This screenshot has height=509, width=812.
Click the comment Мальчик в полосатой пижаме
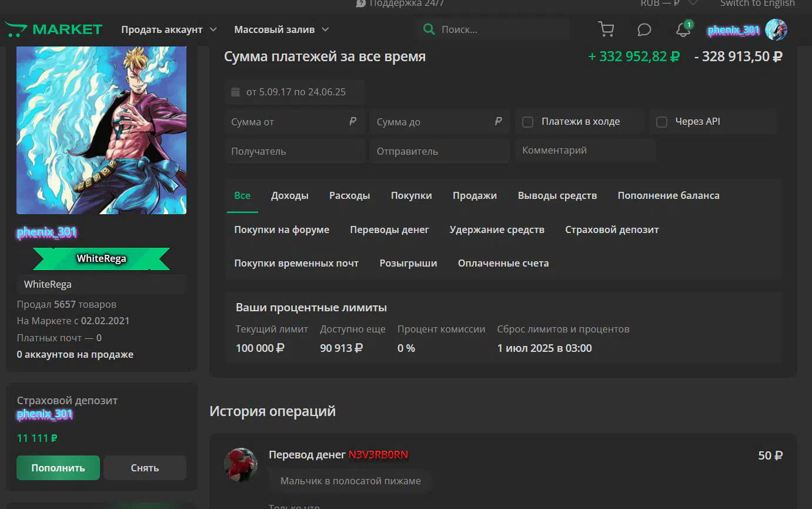click(x=350, y=481)
